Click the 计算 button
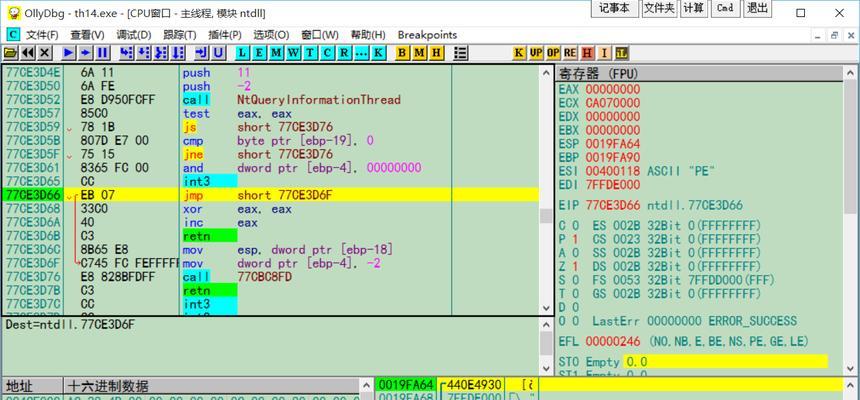This screenshot has width=860, height=400. pos(693,8)
